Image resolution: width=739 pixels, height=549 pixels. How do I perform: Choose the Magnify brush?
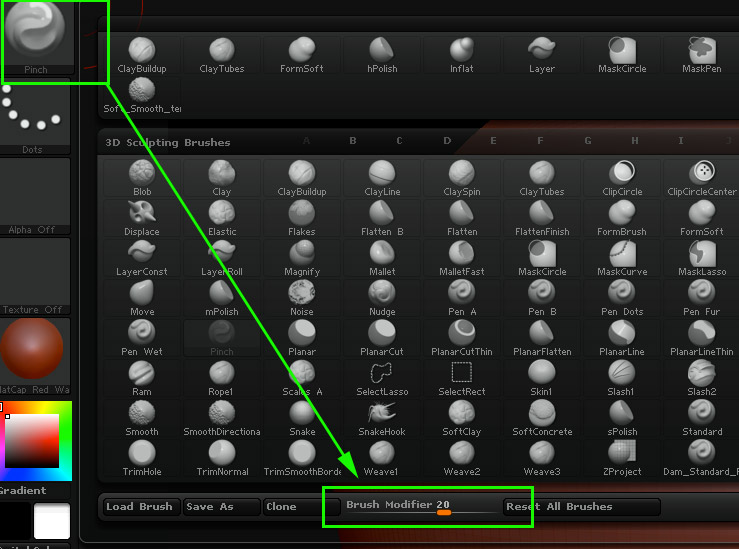[x=302, y=258]
